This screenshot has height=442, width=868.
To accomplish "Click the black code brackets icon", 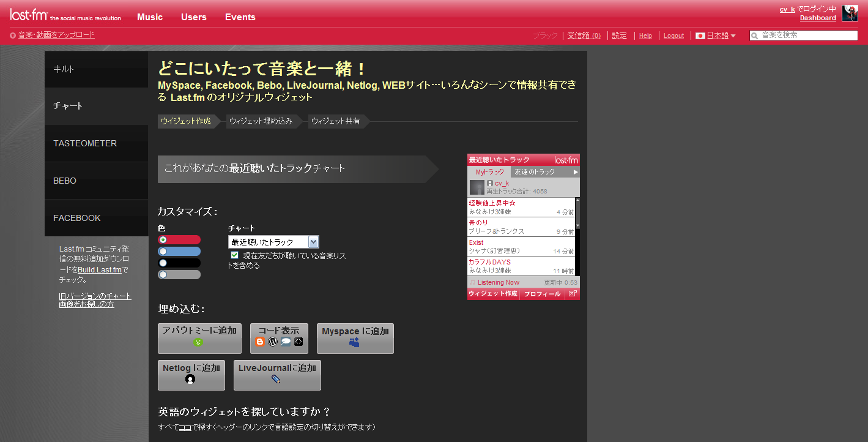I will [x=299, y=342].
